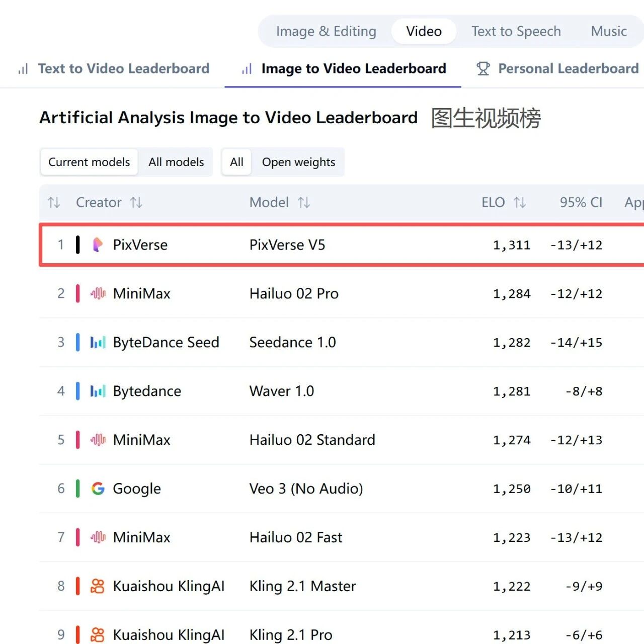
Task: Switch to the Text to Speech tab
Action: coord(516,31)
